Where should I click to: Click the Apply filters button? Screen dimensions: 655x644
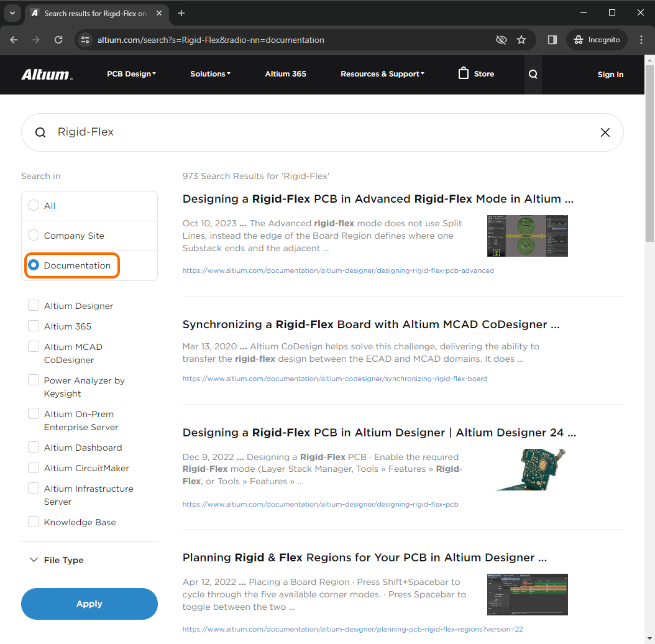click(89, 604)
